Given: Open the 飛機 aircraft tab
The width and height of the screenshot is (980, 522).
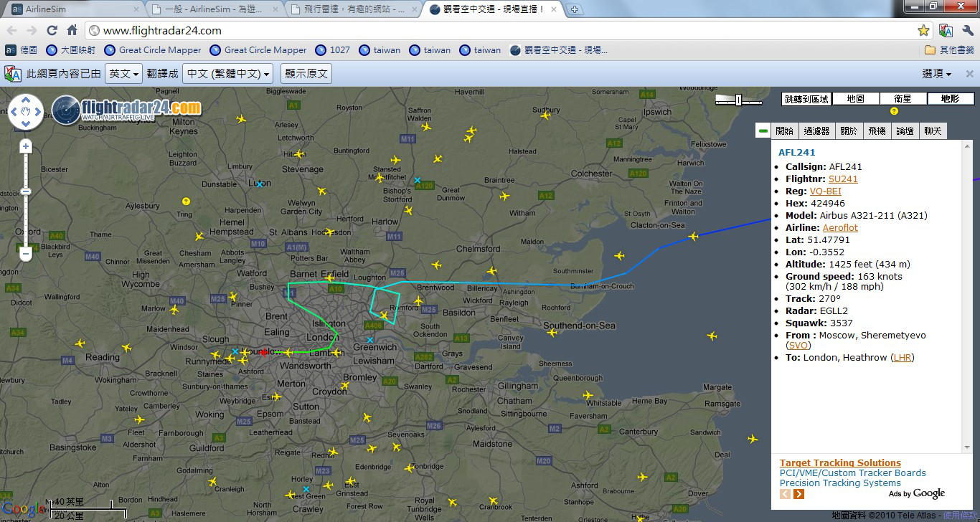Looking at the screenshot, I should click(877, 130).
